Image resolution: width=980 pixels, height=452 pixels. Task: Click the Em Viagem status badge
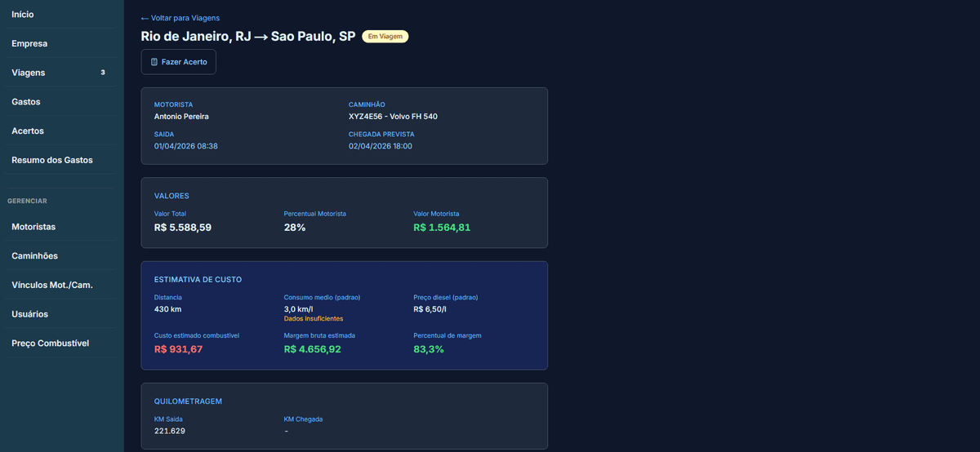point(385,37)
